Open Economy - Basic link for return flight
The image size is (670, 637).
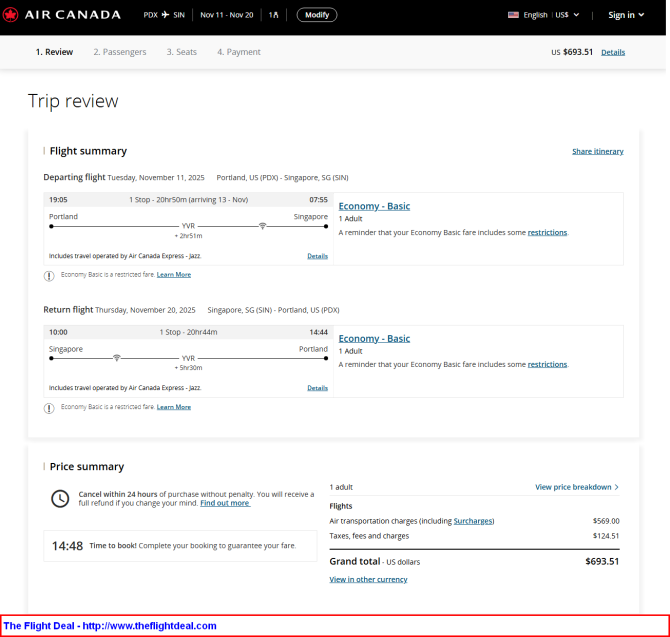(374, 338)
